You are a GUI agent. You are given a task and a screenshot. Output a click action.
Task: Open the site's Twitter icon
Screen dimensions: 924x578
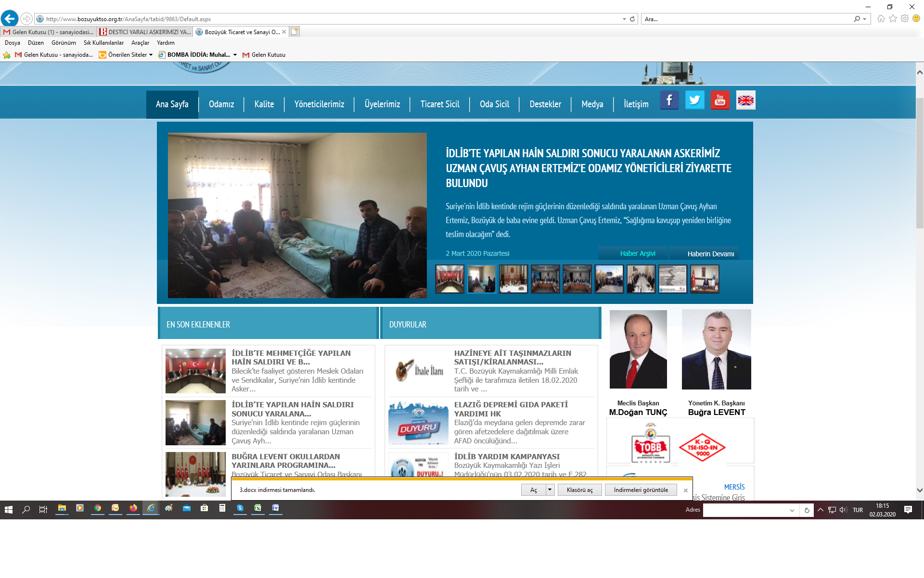(x=694, y=100)
